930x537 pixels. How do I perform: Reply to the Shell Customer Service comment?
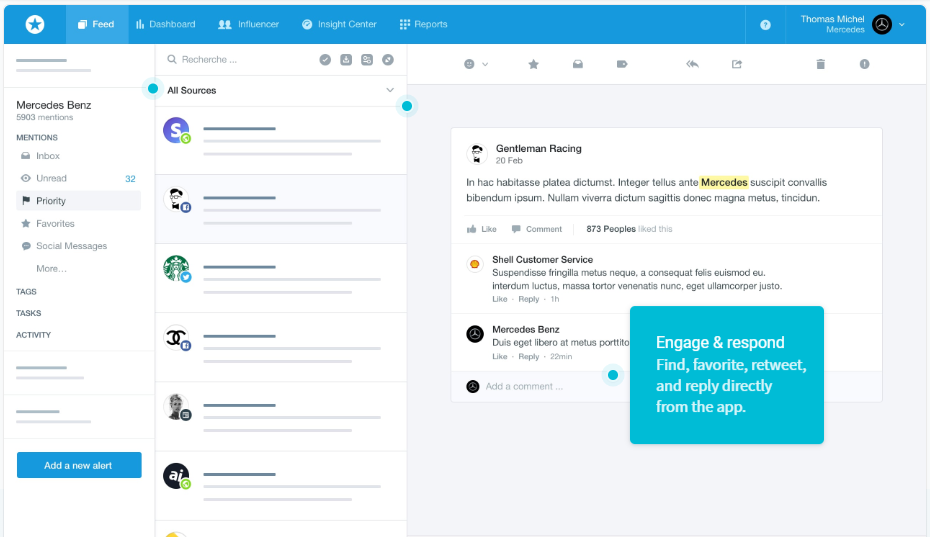(528, 299)
